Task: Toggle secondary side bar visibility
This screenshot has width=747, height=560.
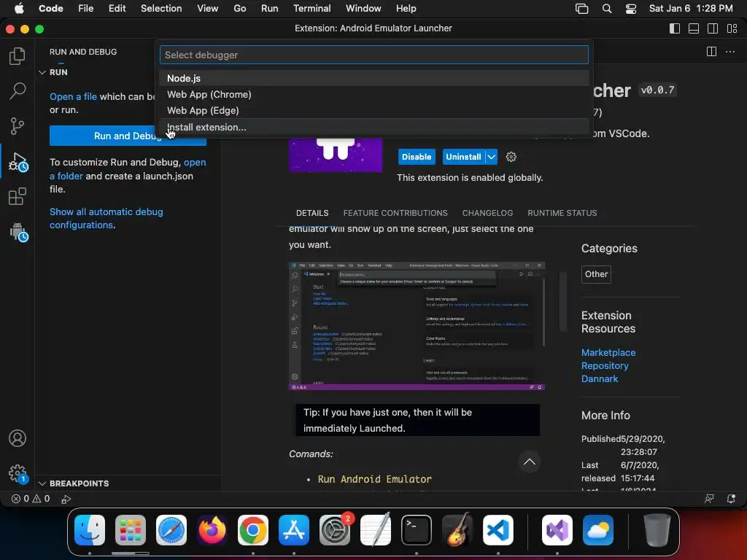Action: click(713, 28)
